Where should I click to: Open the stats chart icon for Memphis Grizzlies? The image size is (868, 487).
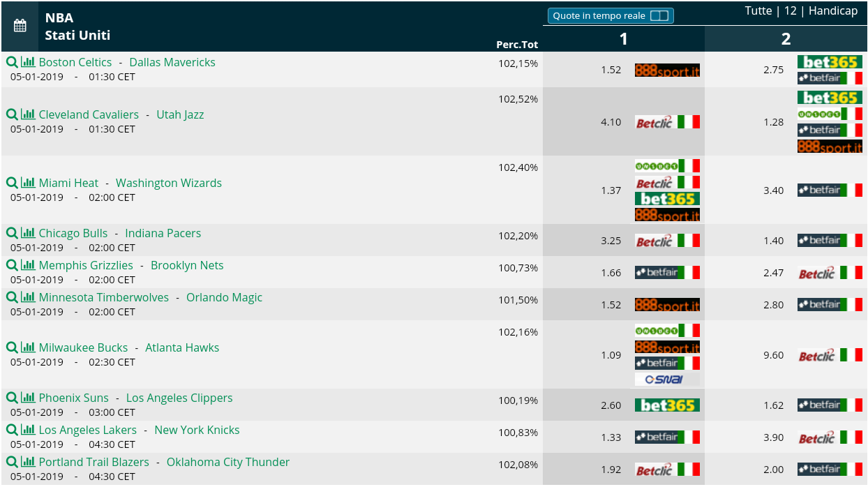[x=28, y=264]
